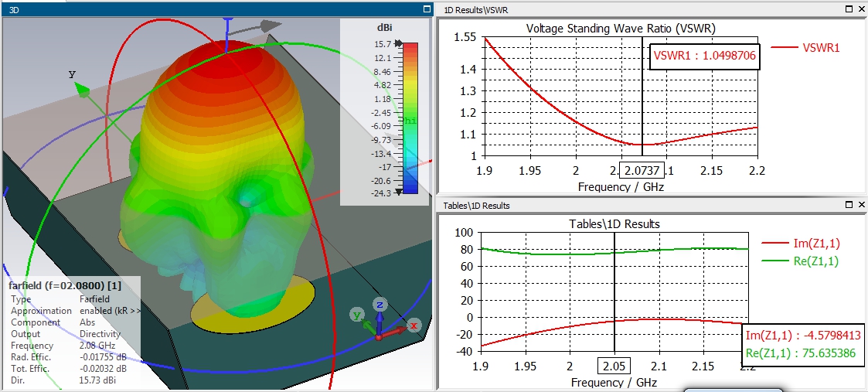Click the Output Directivity value
Image resolution: width=868 pixels, height=392 pixels.
pos(100,334)
